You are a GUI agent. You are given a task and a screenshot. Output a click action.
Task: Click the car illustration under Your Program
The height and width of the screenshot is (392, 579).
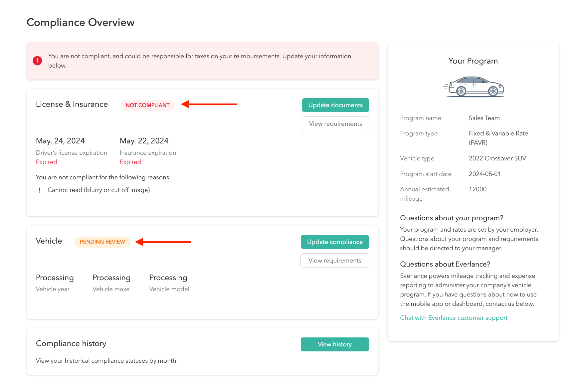(473, 87)
